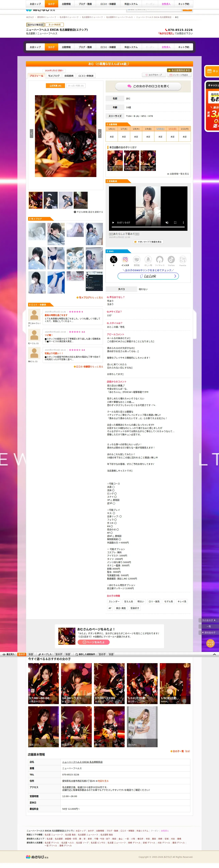The width and height of the screenshot is (219, 868).
Task: Open the 女の子一覧 (11) link
Action: (x=181, y=751)
